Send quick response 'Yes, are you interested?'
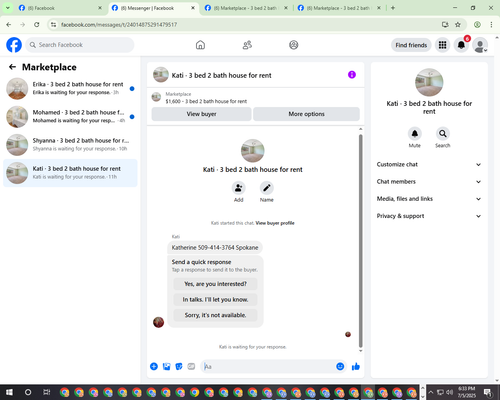Screen dimensions: 500x400 (x=215, y=284)
